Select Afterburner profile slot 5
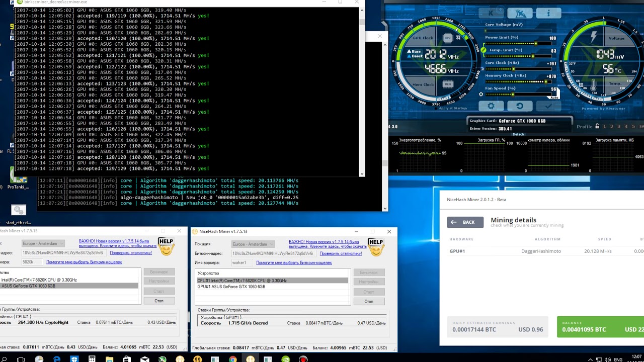This screenshot has width=644, height=362. [x=633, y=127]
